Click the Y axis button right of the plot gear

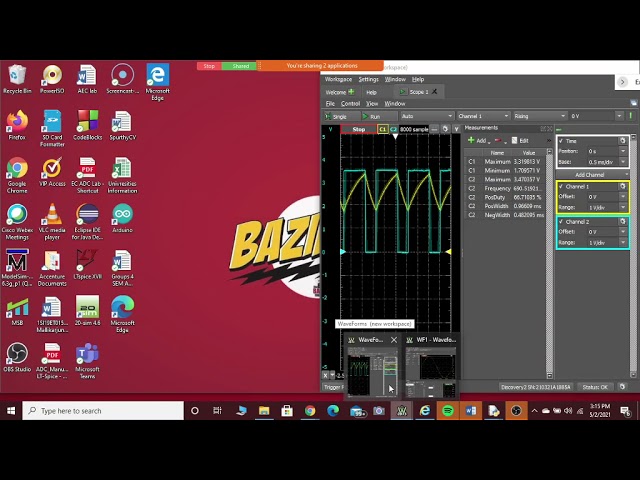point(456,129)
